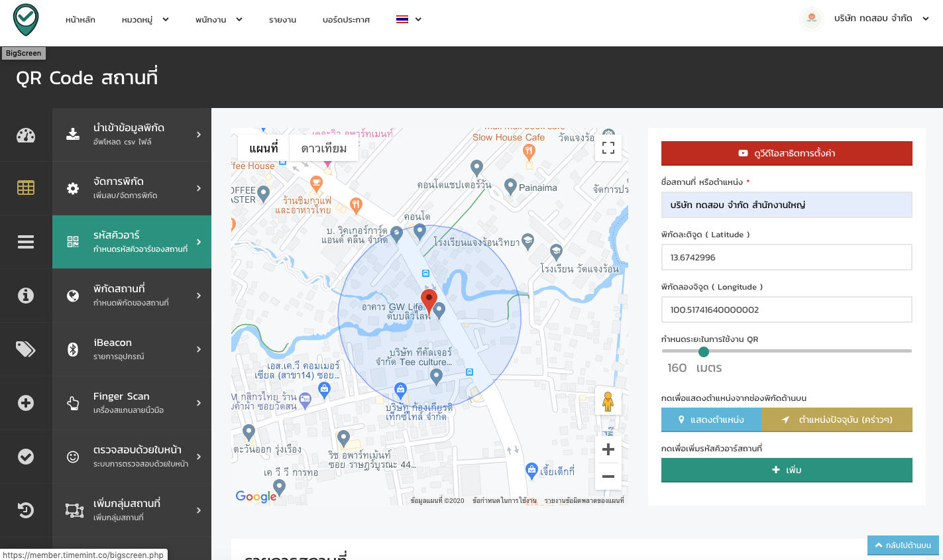Switch the map to แผนที่ view
Viewport: 943px width, 560px height.
pos(264,148)
